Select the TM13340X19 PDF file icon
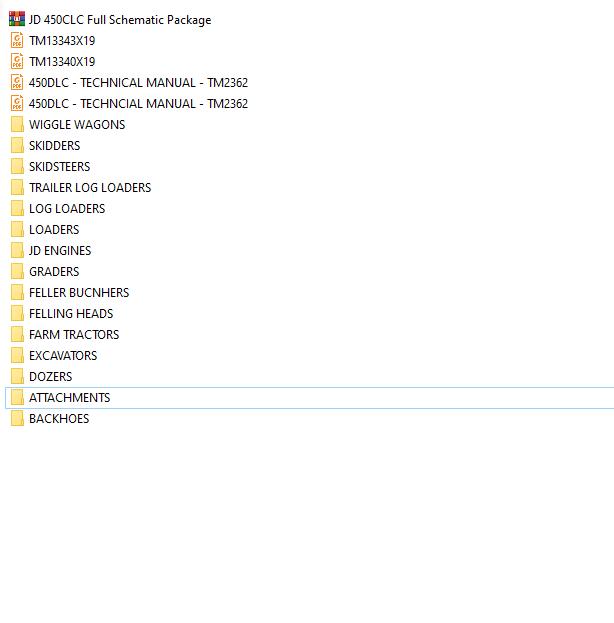Viewport: 614px width, 623px height. [x=17, y=61]
